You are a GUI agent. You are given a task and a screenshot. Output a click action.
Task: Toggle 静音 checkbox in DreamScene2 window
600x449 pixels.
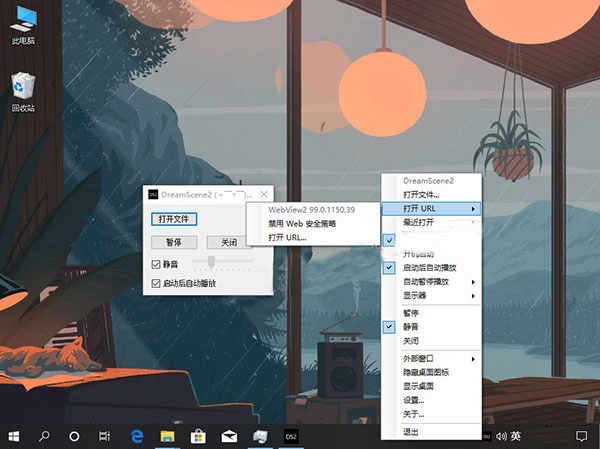pos(156,264)
